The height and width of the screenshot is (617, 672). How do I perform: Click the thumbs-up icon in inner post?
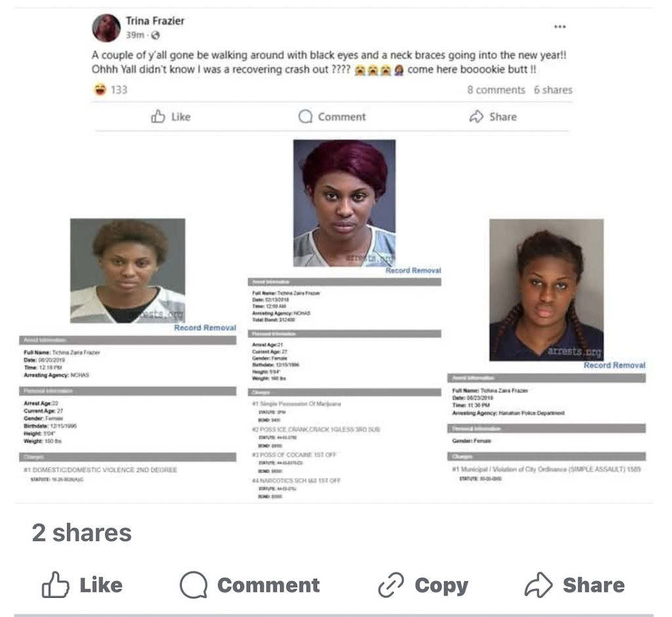click(x=157, y=117)
